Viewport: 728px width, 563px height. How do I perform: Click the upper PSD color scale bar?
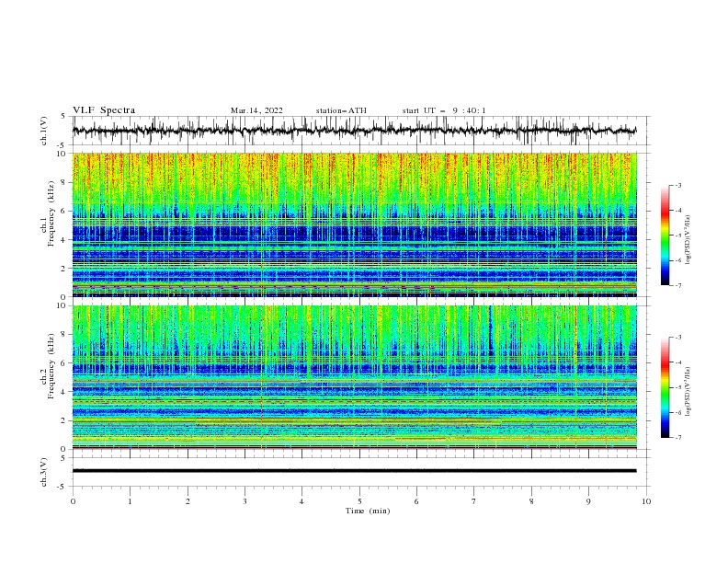[x=665, y=236]
